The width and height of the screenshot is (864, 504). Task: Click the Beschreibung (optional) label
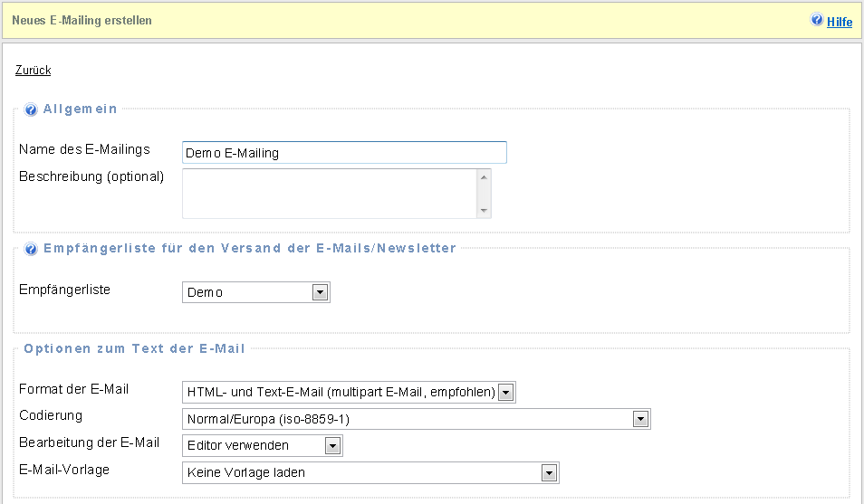(x=91, y=176)
